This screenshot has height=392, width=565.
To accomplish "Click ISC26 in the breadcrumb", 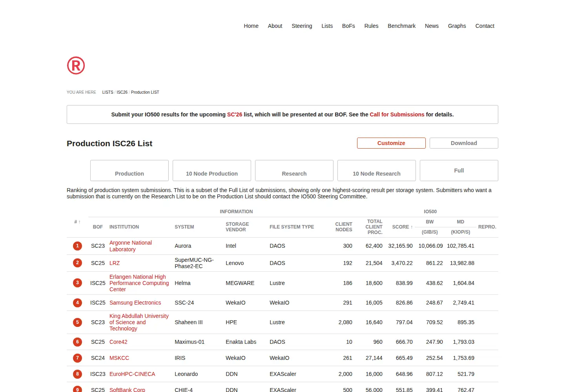I will 122,93.
